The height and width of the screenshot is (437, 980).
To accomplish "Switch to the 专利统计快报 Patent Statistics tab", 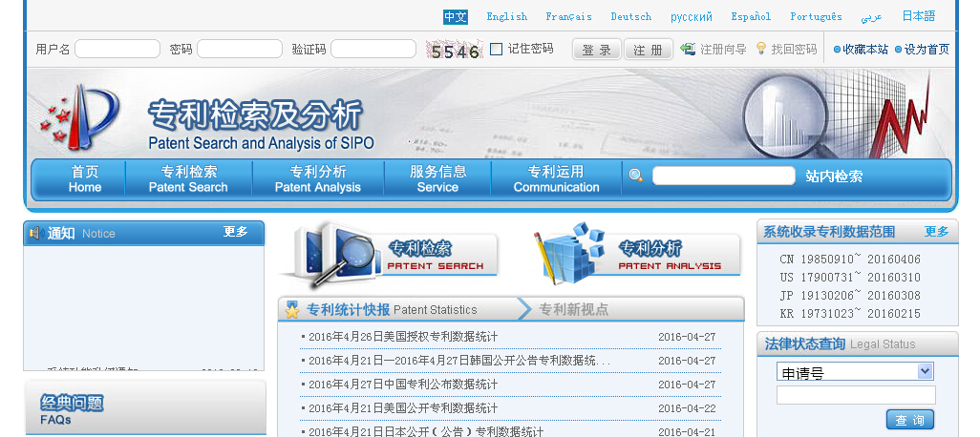I will (x=392, y=310).
